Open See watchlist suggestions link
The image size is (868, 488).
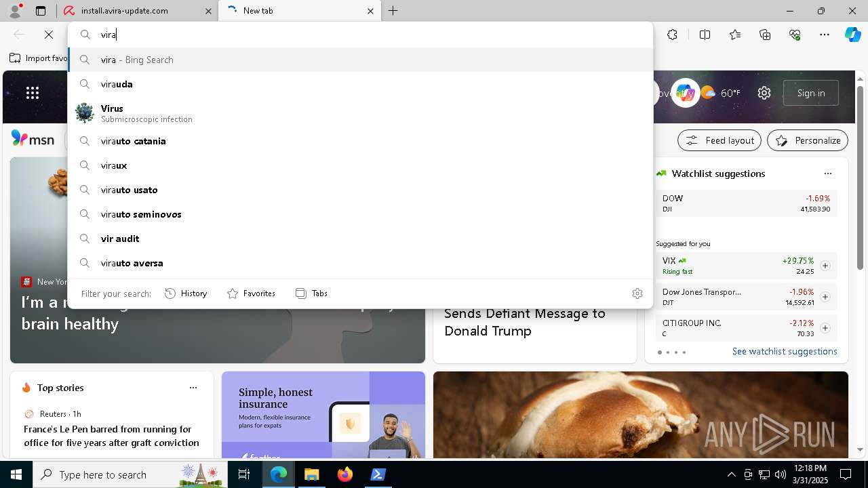click(785, 351)
